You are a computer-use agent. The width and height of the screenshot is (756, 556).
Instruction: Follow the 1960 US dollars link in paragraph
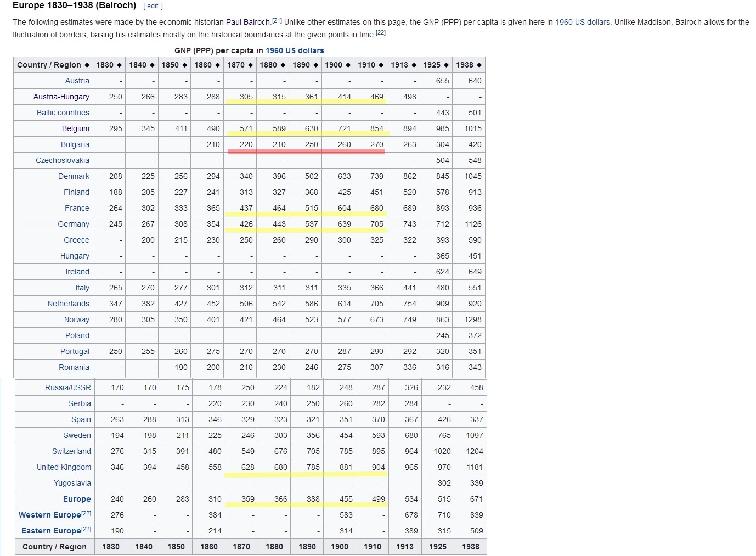click(582, 22)
